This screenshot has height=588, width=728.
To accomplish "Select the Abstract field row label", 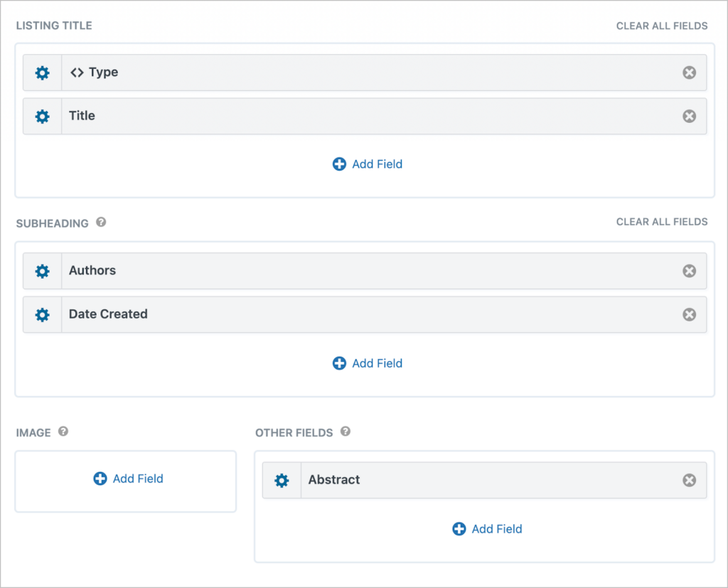I will [x=334, y=480].
